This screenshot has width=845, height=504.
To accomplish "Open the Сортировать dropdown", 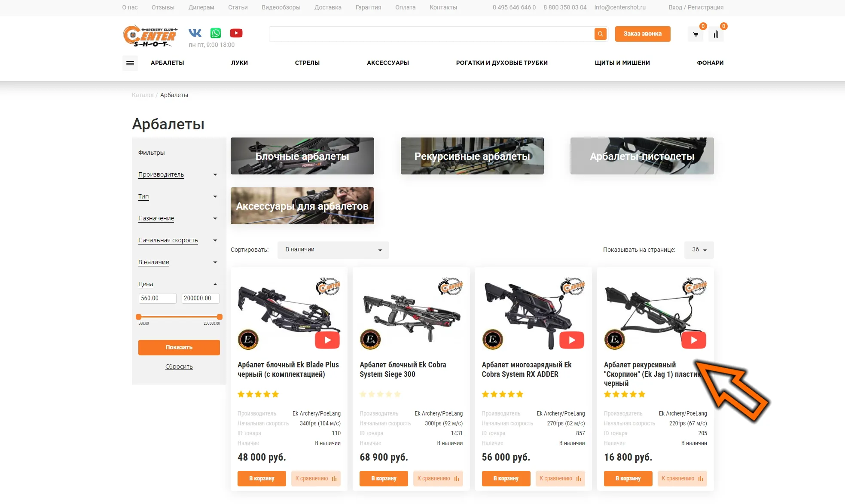I will pyautogui.click(x=333, y=250).
